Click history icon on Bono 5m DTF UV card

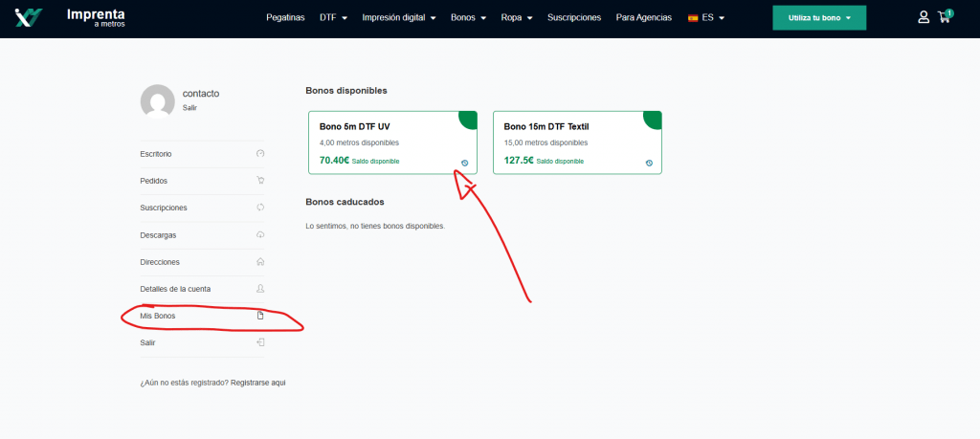click(x=464, y=163)
